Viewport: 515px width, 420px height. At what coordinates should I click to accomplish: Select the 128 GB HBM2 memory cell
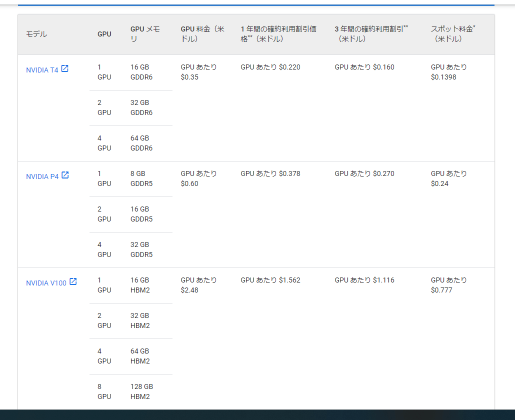142,391
